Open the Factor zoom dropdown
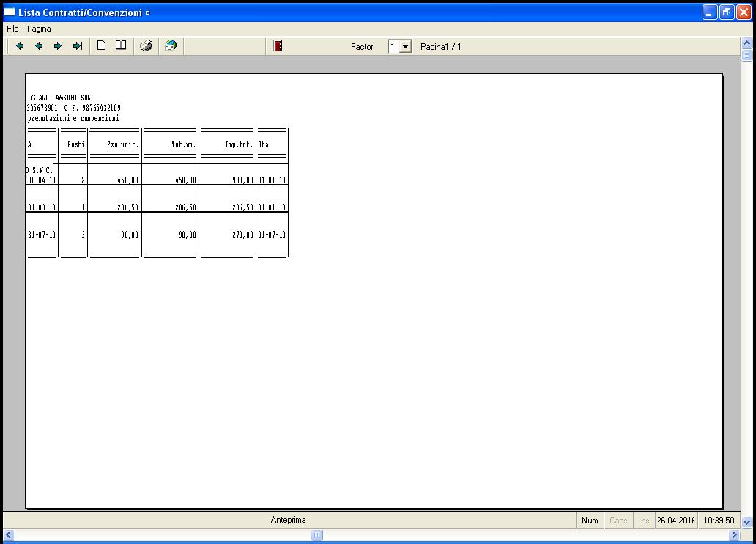The image size is (756, 544). click(406, 47)
